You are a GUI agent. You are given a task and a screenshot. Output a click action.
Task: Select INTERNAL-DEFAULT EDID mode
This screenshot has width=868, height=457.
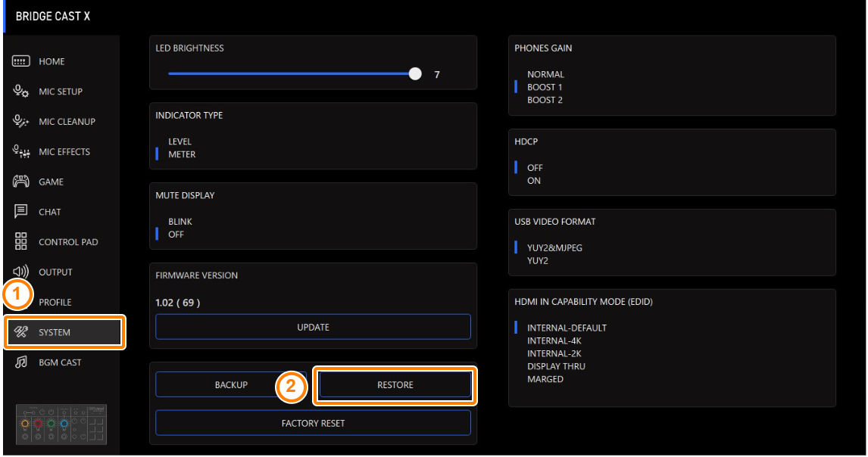point(567,328)
